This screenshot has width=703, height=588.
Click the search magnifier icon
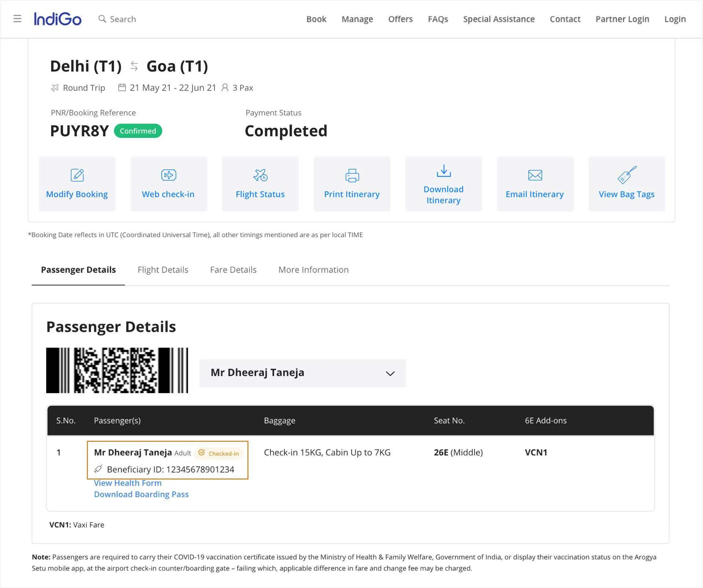(x=102, y=19)
